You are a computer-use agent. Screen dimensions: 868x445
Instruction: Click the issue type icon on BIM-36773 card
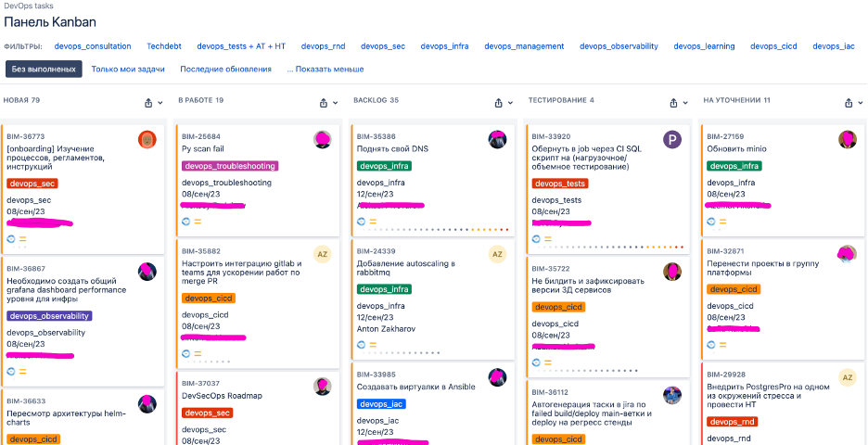pos(11,238)
